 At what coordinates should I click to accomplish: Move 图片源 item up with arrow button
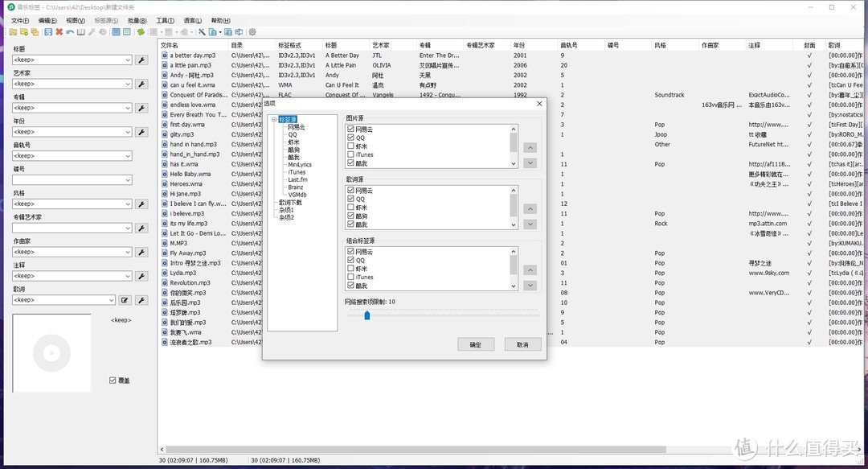(x=530, y=148)
